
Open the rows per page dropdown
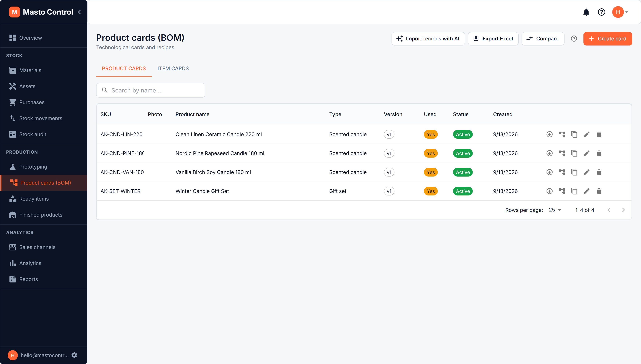pos(555,210)
